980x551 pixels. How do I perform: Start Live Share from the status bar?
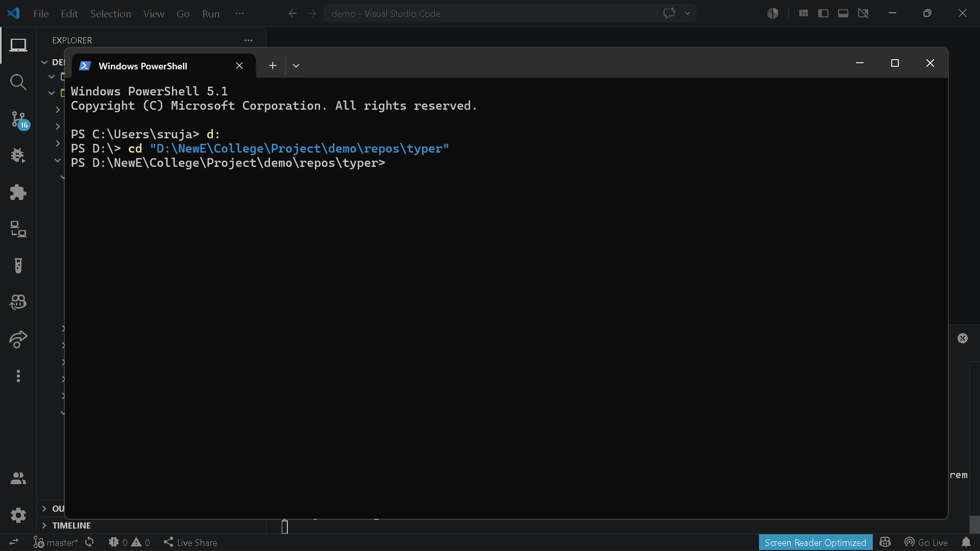[x=190, y=542]
